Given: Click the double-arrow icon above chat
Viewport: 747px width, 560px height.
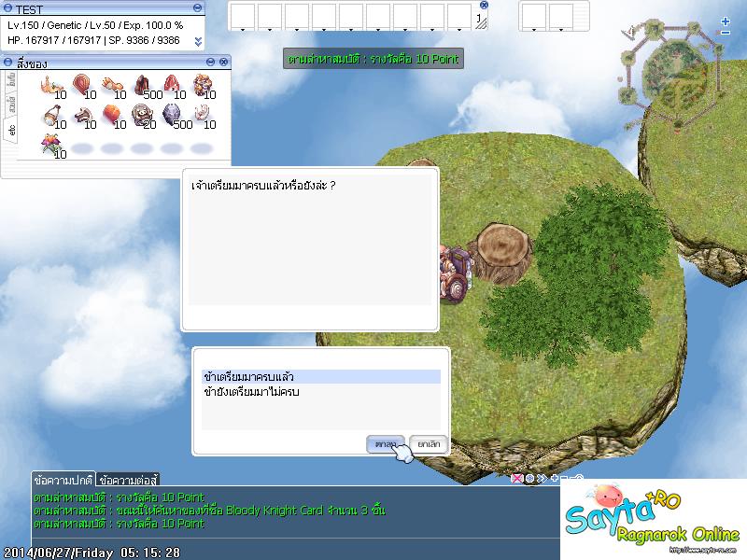Looking at the screenshot, I should click(x=542, y=478).
